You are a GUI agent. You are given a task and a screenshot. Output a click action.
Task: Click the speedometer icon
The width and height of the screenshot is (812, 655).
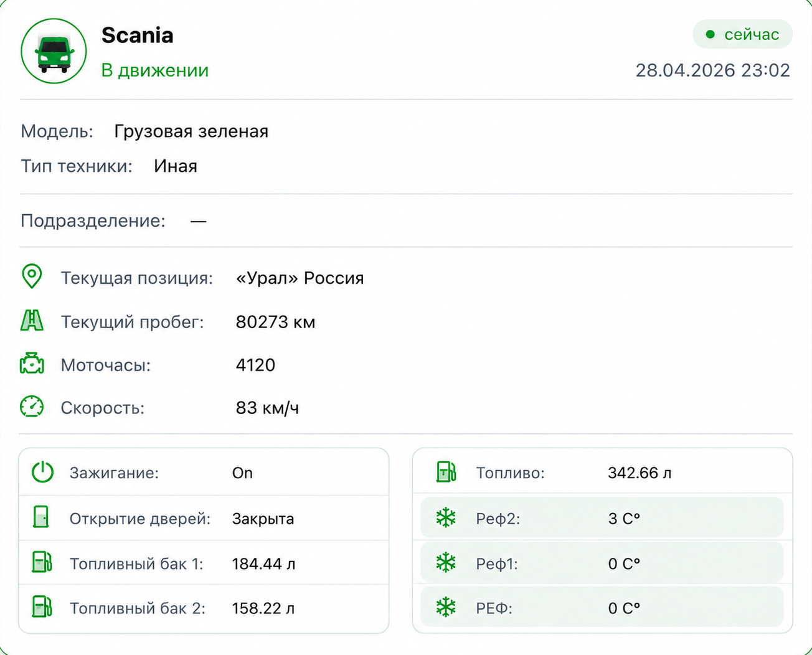[32, 407]
